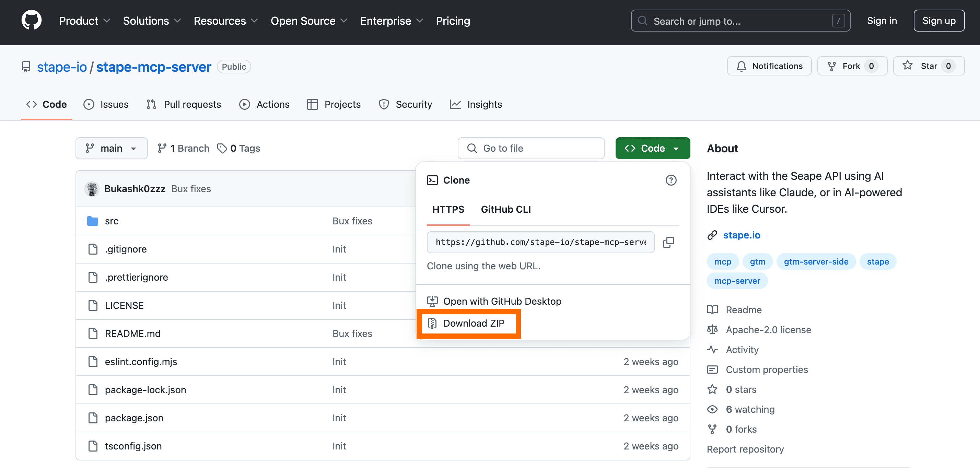
Task: Click Sign in
Action: 882,21
